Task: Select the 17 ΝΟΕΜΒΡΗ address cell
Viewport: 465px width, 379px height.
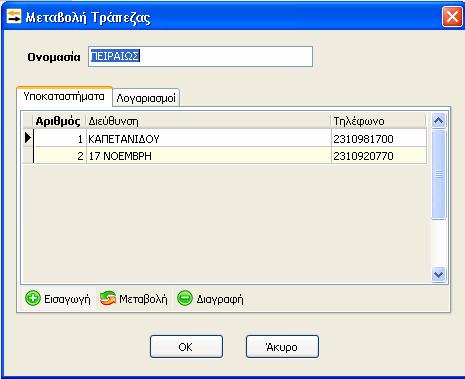Action: click(x=209, y=156)
